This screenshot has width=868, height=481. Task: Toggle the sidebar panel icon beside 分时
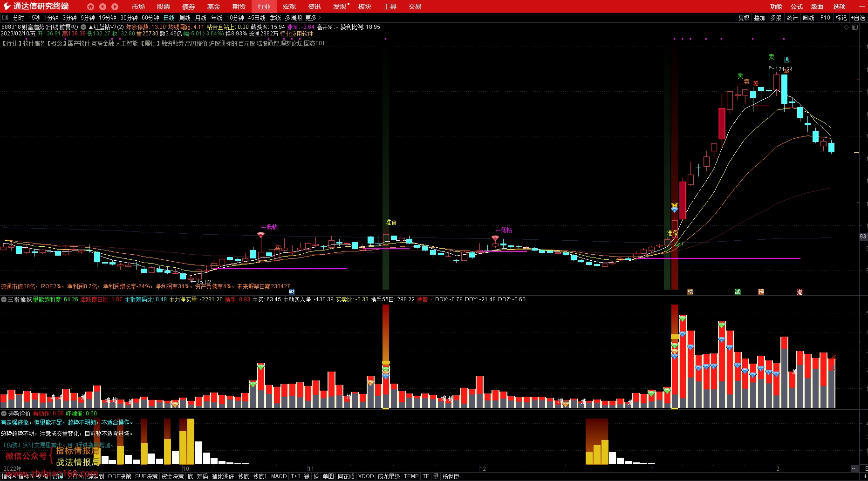[5, 18]
